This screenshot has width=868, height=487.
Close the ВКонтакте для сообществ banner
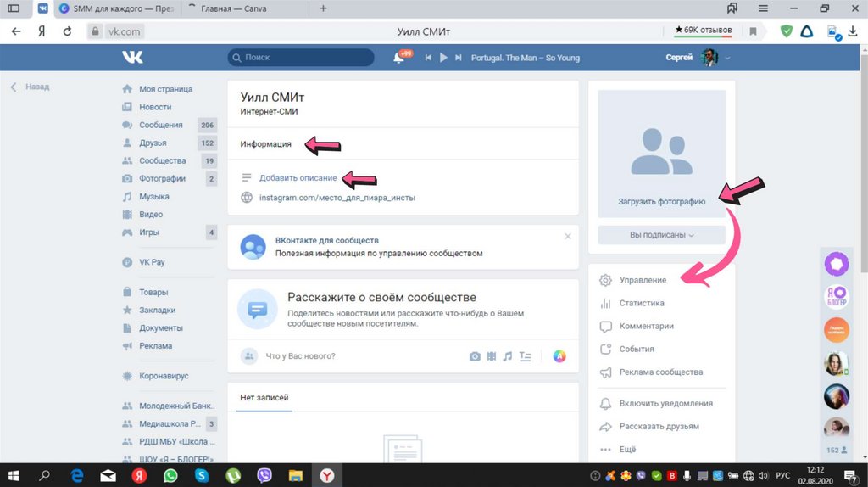[x=568, y=236]
